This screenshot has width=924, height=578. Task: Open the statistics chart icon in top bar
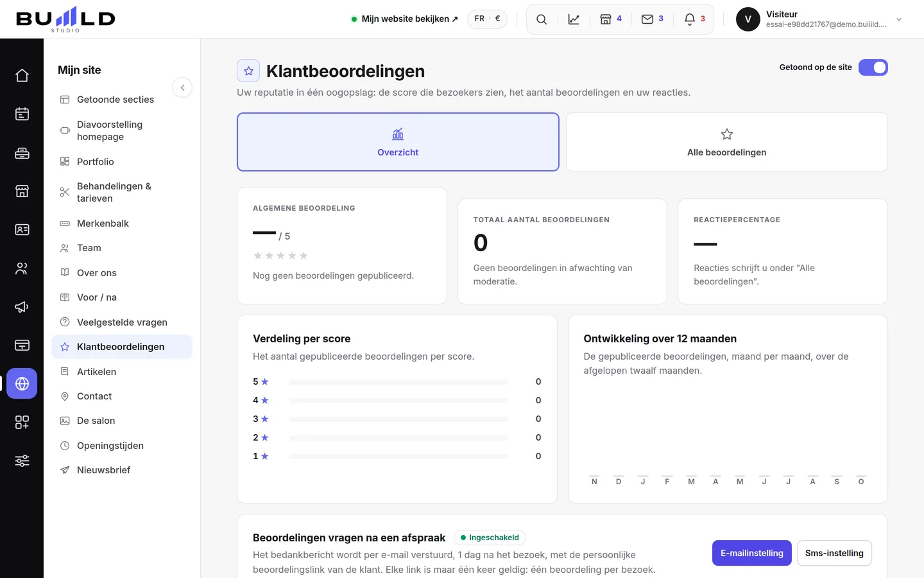click(574, 19)
